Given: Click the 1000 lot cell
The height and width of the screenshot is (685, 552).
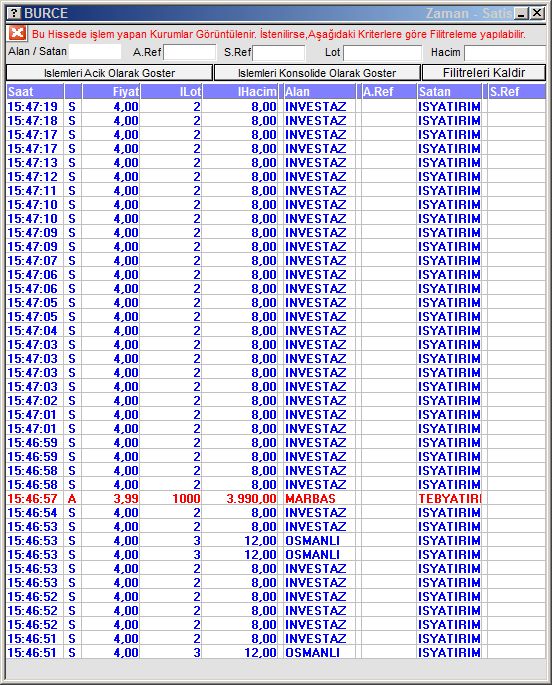Looking at the screenshot, I should point(186,498).
